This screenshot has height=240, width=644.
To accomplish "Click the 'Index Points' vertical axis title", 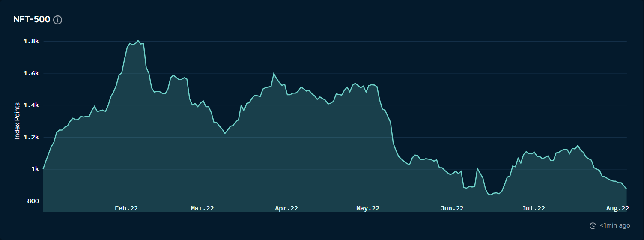I will 18,121.
